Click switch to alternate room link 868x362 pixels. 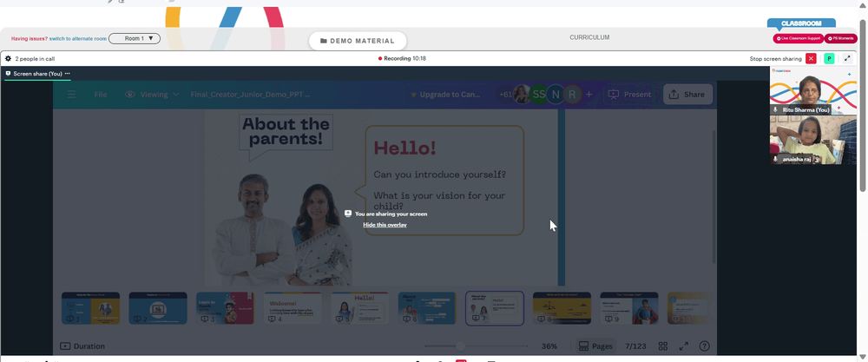point(77,39)
